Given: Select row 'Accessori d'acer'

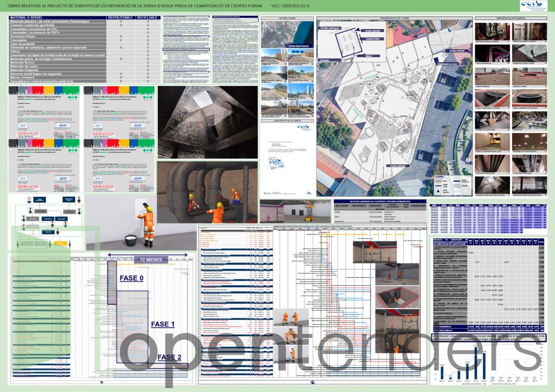Looking at the screenshot, I should (84, 36).
